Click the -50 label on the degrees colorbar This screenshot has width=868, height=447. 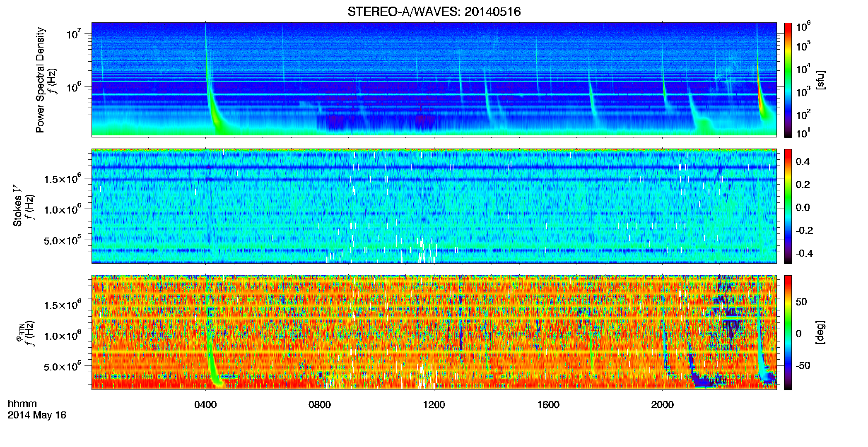(803, 366)
